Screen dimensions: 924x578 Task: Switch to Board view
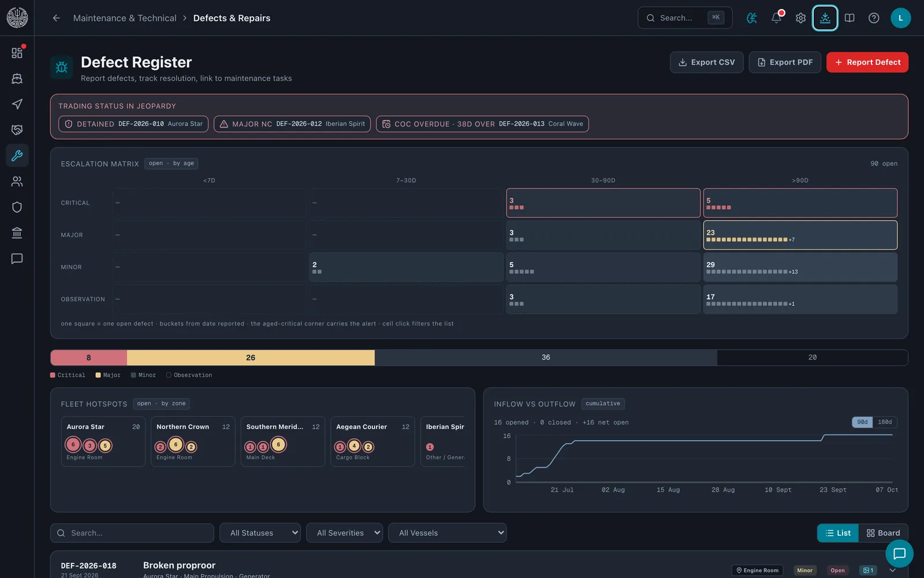click(x=883, y=533)
